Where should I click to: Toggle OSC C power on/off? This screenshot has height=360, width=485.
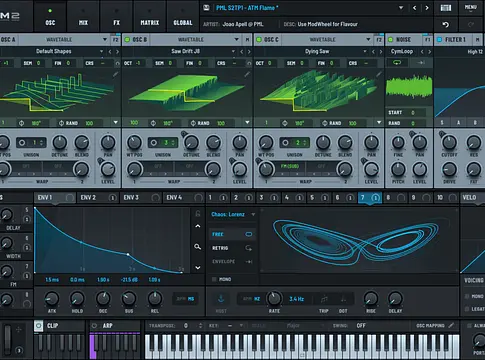click(258, 40)
